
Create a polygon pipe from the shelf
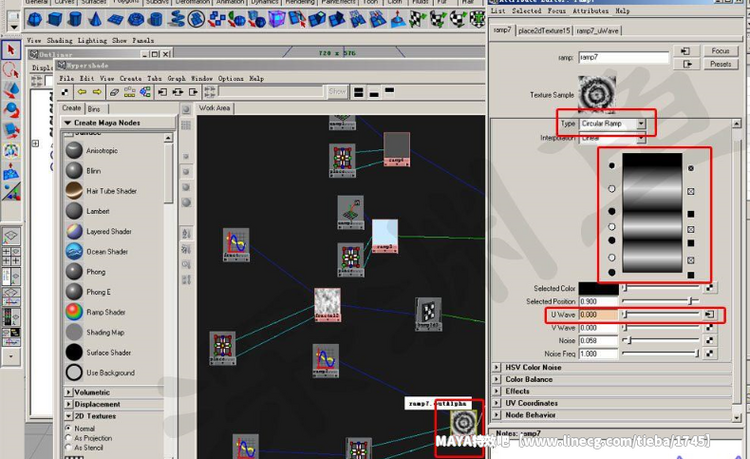pyautogui.click(x=156, y=20)
